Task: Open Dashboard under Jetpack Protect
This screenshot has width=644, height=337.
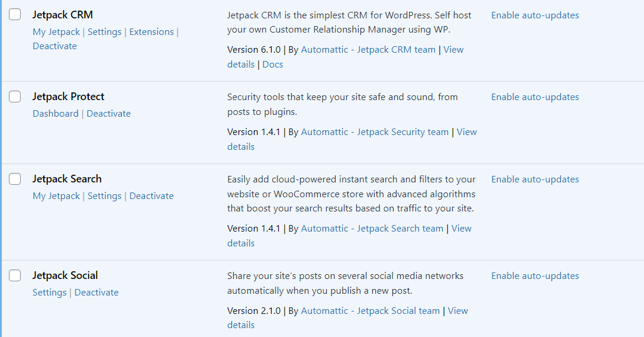Action: pyautogui.click(x=56, y=114)
